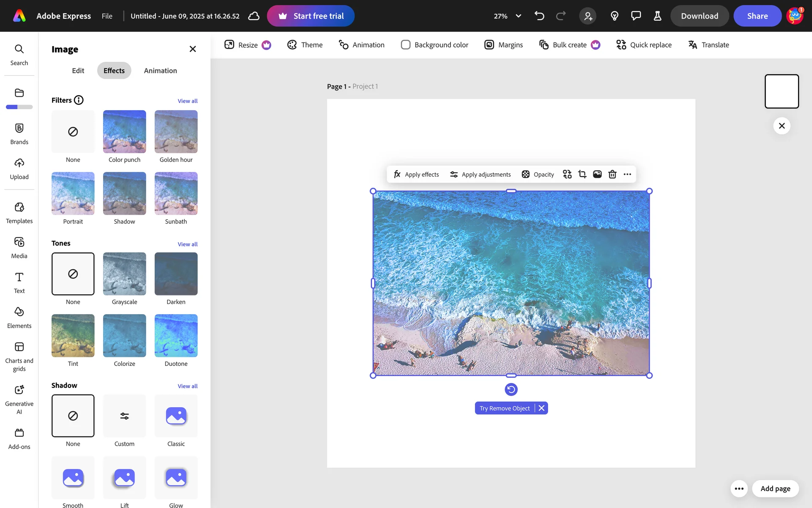Click Try Remove Object button

tap(505, 408)
